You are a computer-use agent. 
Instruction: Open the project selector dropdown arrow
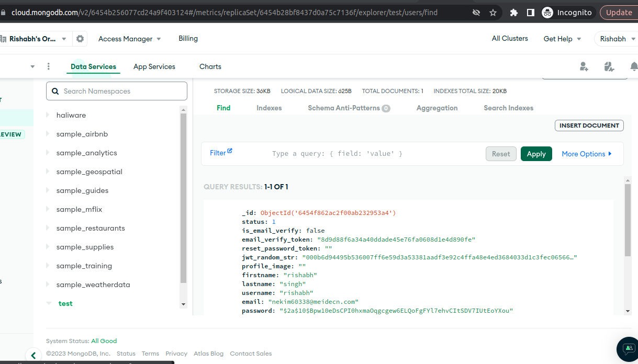(32, 66)
